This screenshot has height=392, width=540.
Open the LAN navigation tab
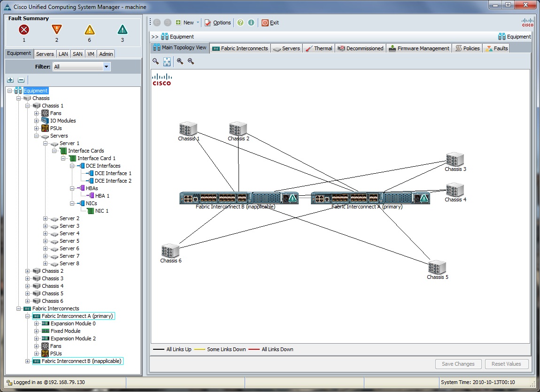tap(63, 54)
